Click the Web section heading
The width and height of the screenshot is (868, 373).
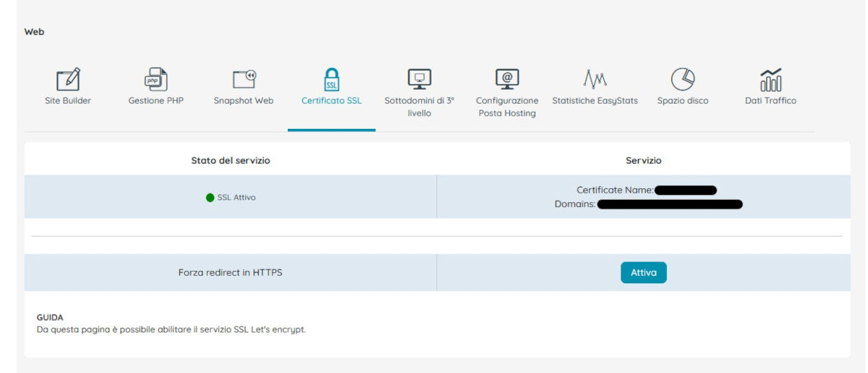34,32
